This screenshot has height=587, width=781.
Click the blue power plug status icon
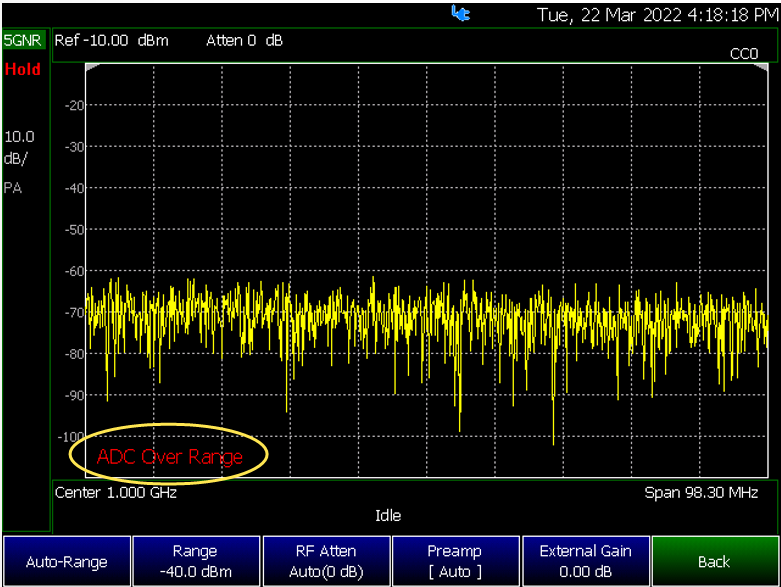point(461,13)
